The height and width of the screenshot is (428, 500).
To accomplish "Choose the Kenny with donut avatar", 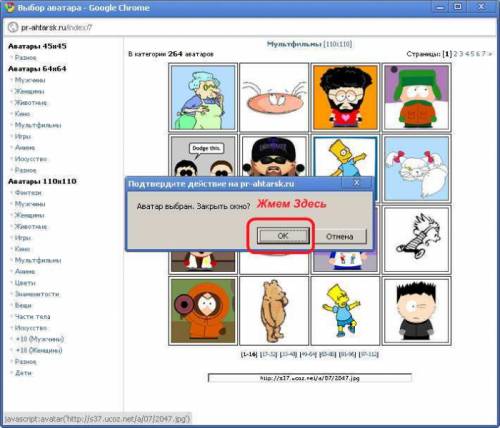I will 203,311.
